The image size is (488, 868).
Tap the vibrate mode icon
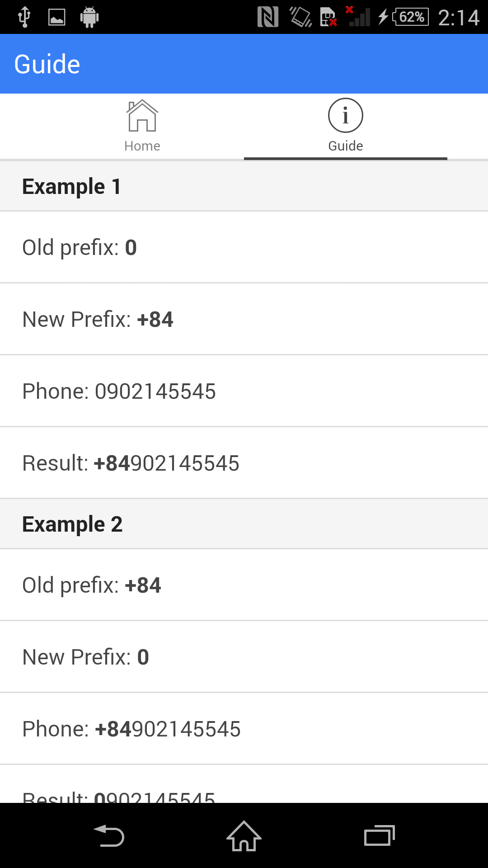[x=298, y=17]
